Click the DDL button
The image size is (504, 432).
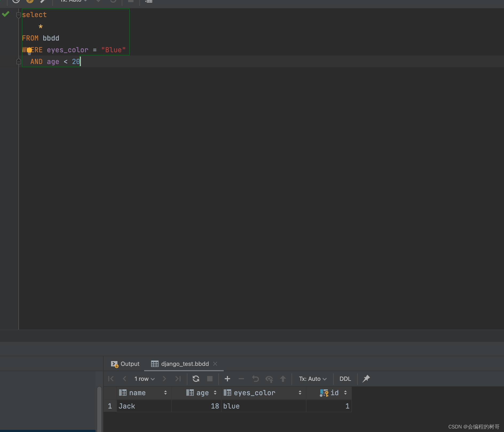click(x=345, y=379)
